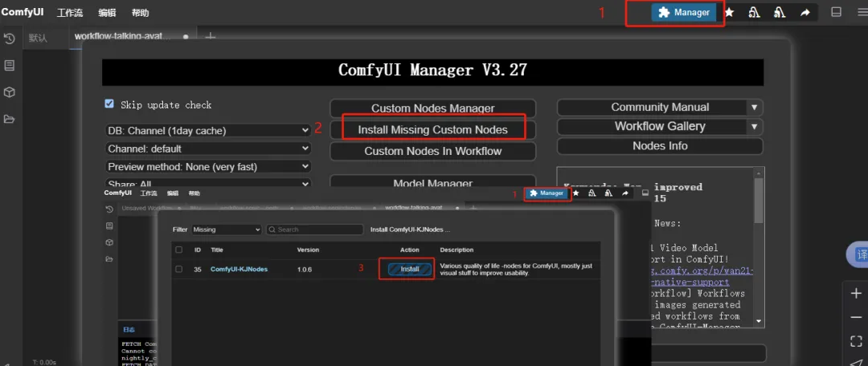Expand the arrow beside Workflow Gallery
The width and height of the screenshot is (868, 366).
click(x=753, y=127)
